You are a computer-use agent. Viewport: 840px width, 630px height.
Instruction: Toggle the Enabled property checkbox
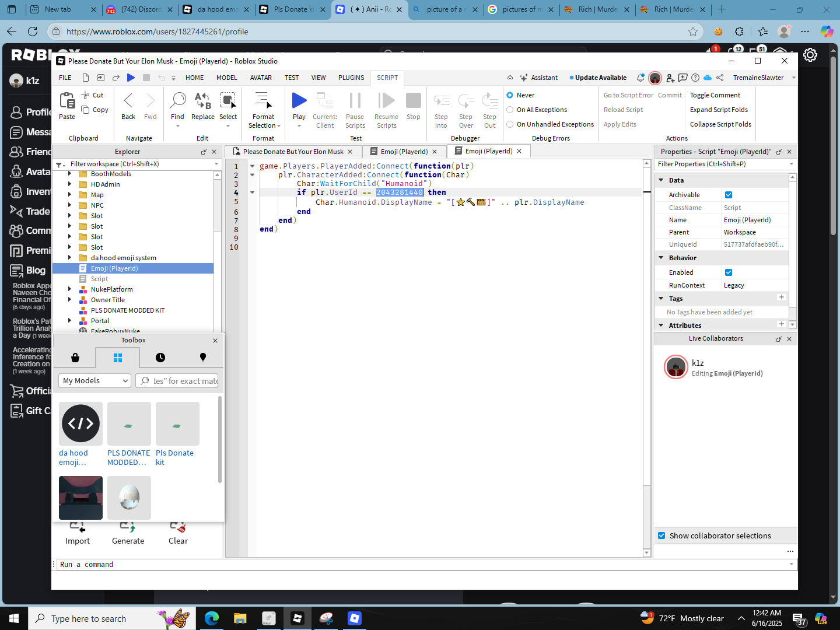(x=729, y=272)
